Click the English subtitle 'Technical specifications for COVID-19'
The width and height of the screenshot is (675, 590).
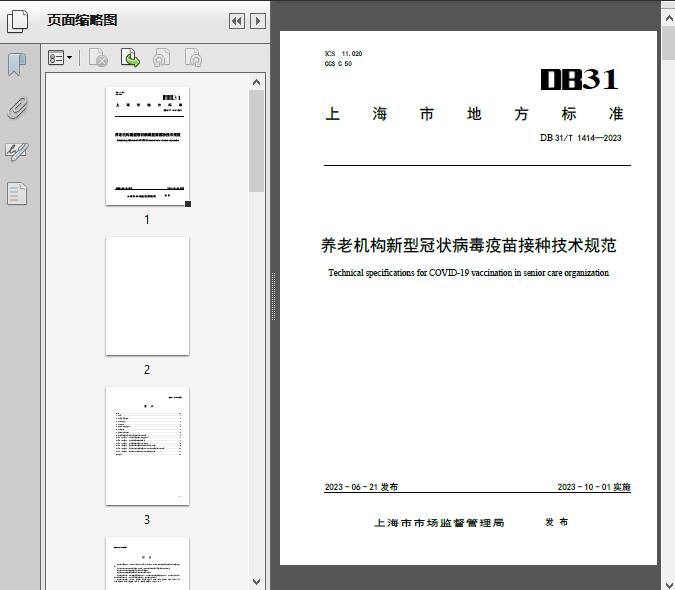[x=399, y=273]
